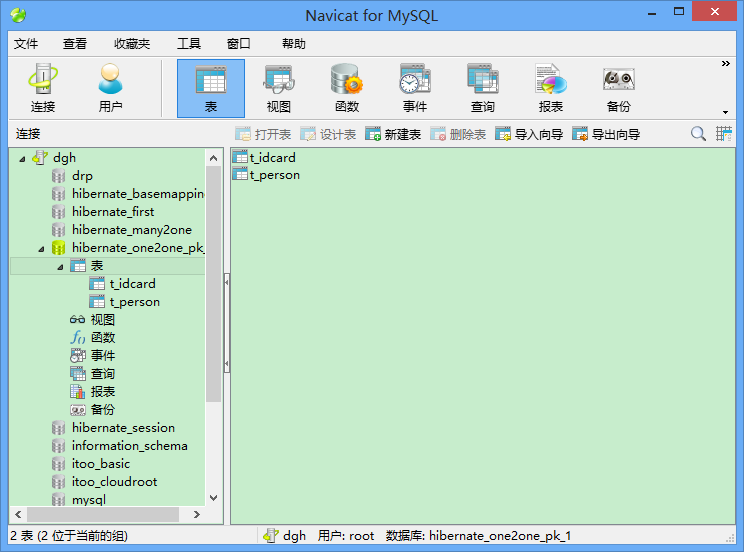Launch the 导入向导 import wizard

point(529,134)
